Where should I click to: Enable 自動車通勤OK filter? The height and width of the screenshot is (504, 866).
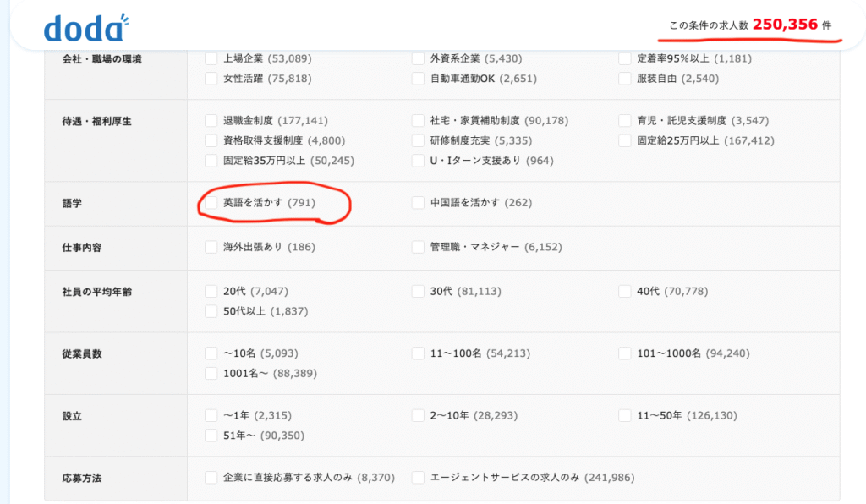click(x=418, y=79)
